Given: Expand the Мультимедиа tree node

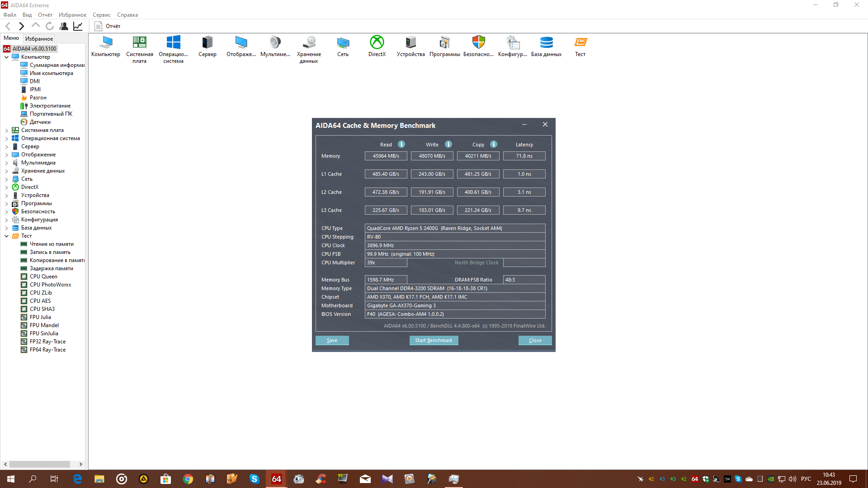Looking at the screenshot, I should click(x=7, y=163).
